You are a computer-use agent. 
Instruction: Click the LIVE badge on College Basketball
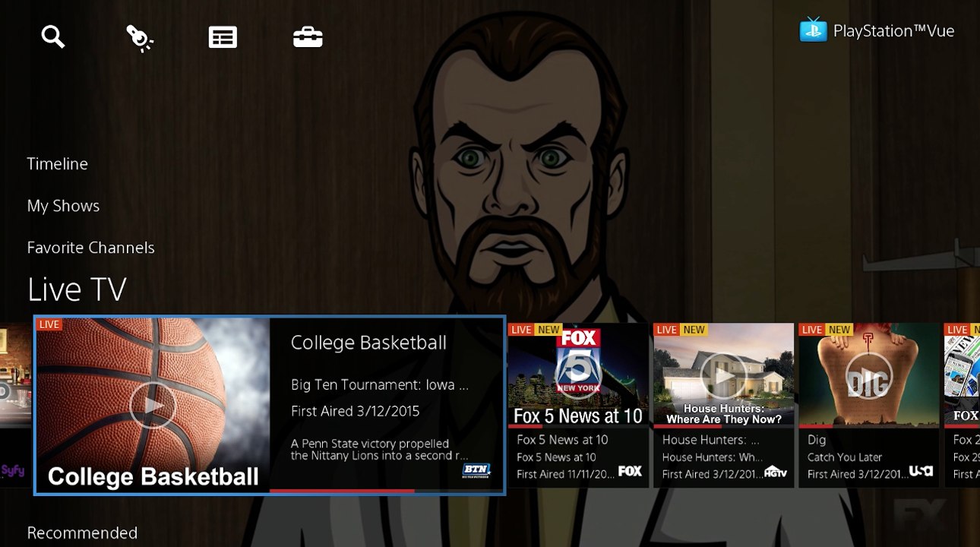49,324
